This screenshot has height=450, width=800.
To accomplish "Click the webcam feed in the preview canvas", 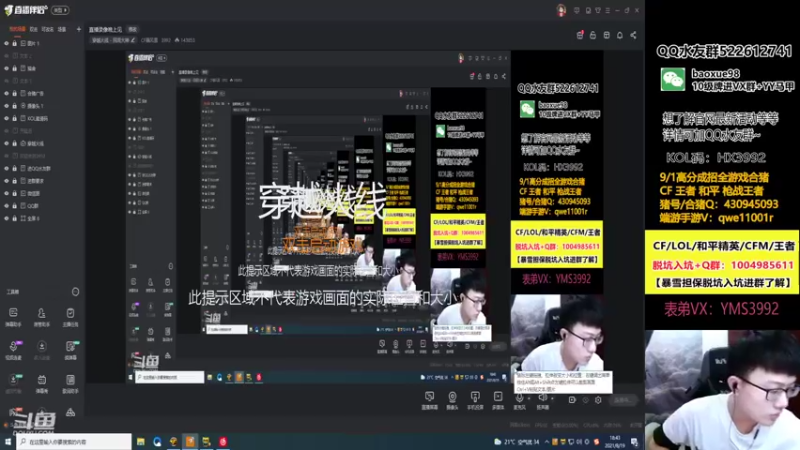I will pyautogui.click(x=557, y=333).
